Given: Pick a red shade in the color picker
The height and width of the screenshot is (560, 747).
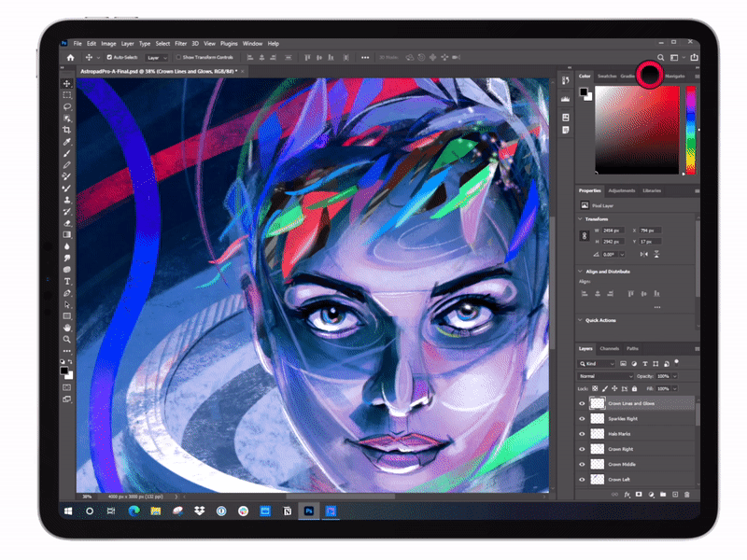Looking at the screenshot, I should 669,93.
